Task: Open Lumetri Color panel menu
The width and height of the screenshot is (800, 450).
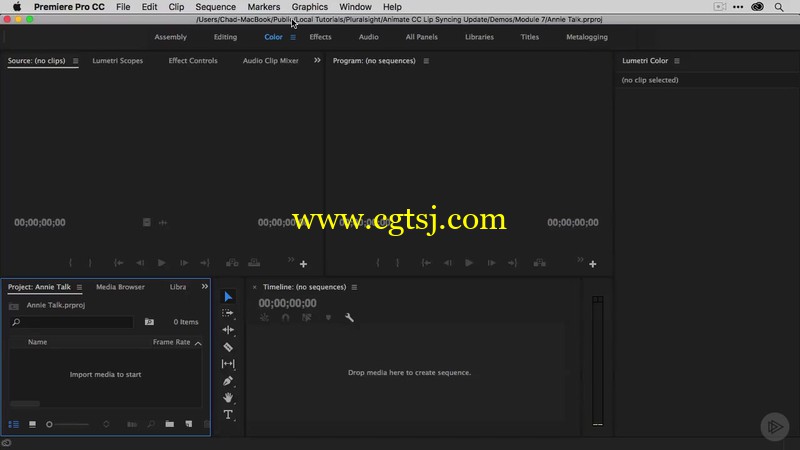Action: coord(677,61)
